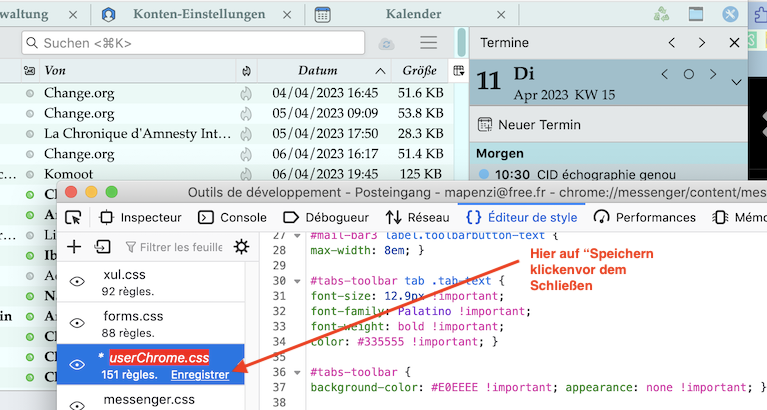
Task: Switch to the Kalender tab
Action: pyautogui.click(x=413, y=14)
